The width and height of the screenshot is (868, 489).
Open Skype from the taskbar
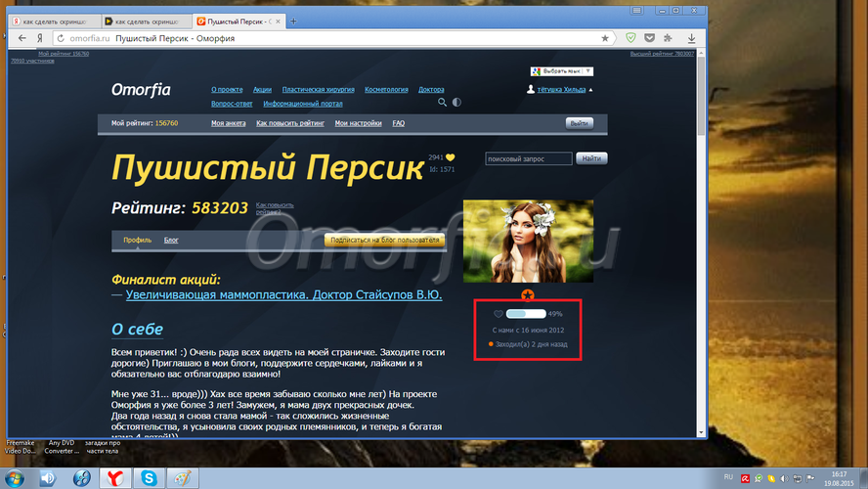149,477
